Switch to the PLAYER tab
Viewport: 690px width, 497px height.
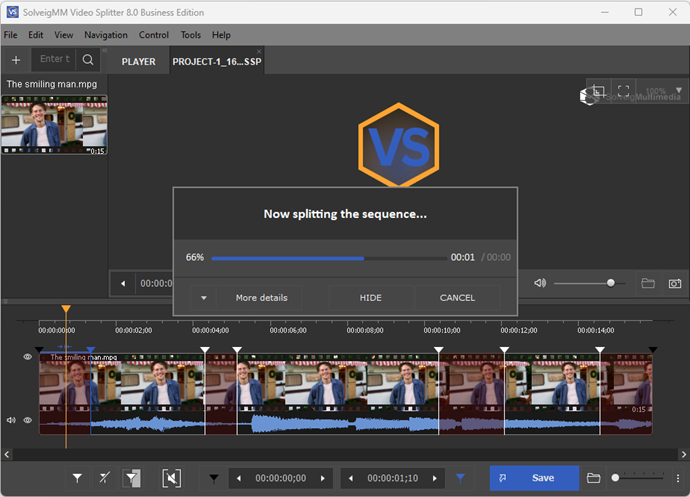[x=139, y=62]
